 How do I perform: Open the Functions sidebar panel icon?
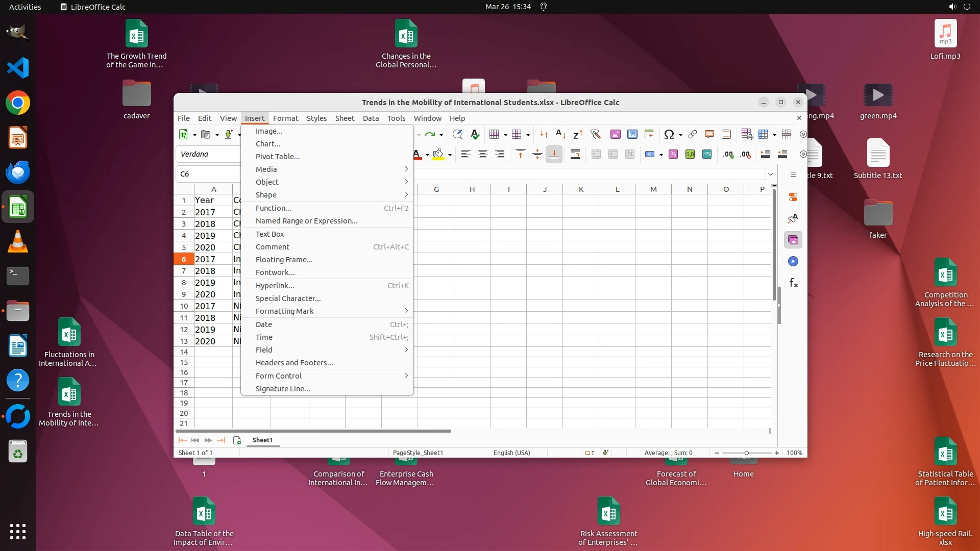[793, 283]
